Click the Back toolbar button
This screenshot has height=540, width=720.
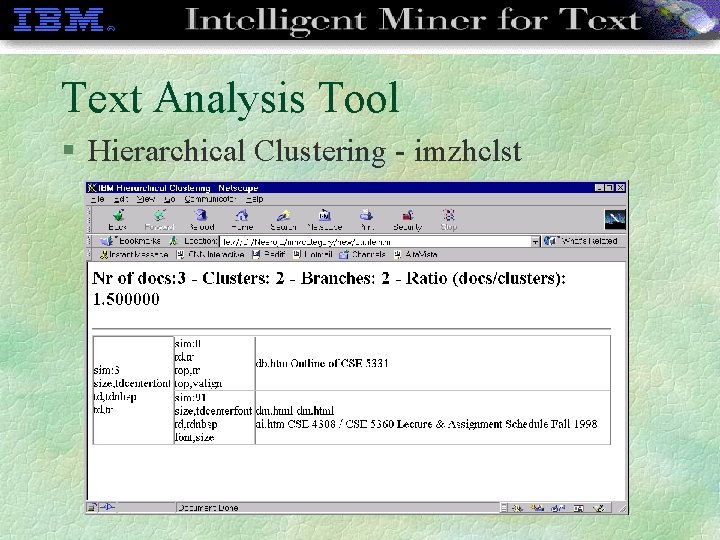click(118, 219)
